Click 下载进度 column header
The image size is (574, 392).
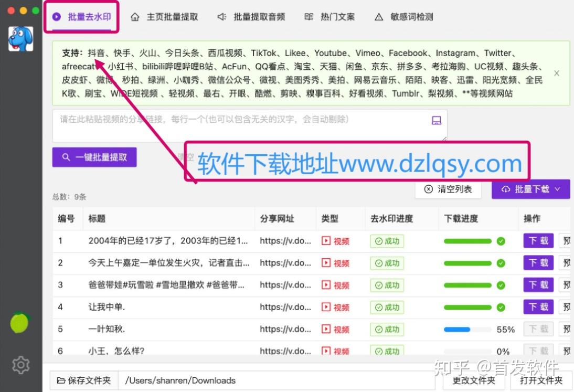(x=461, y=219)
